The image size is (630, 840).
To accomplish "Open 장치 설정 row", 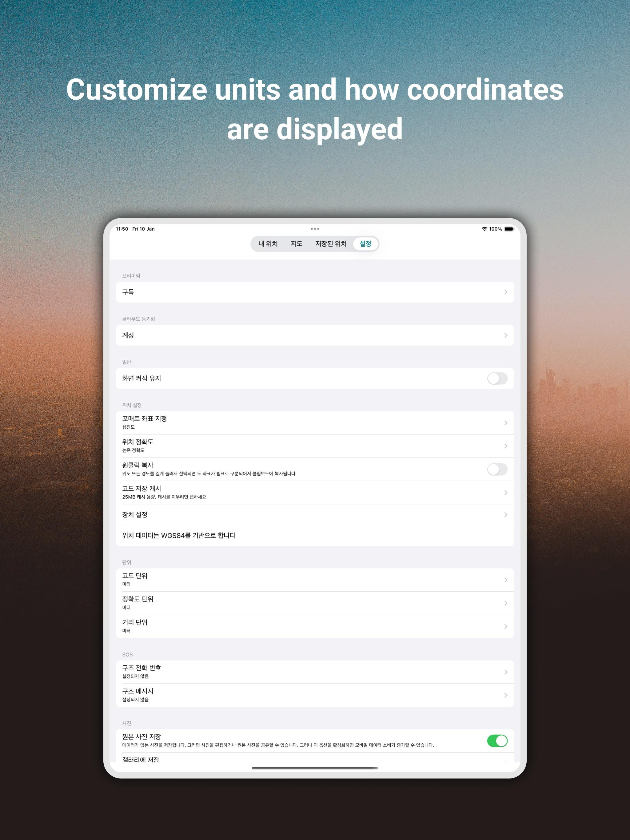I will (315, 515).
